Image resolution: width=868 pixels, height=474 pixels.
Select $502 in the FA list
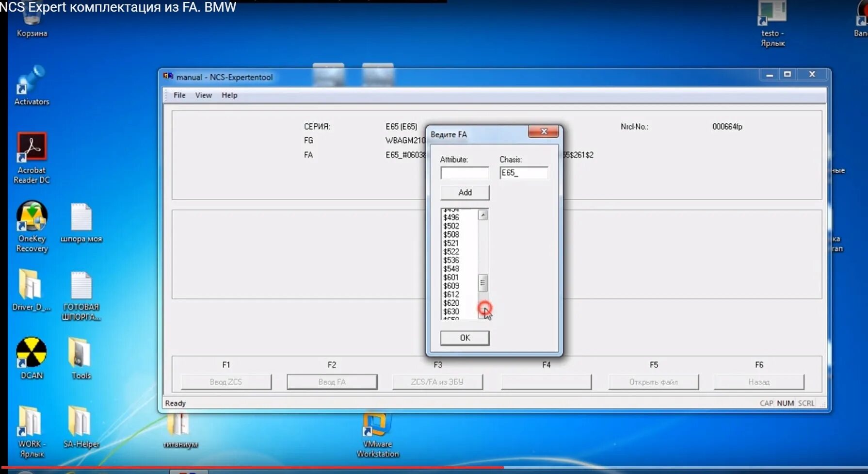(x=451, y=226)
